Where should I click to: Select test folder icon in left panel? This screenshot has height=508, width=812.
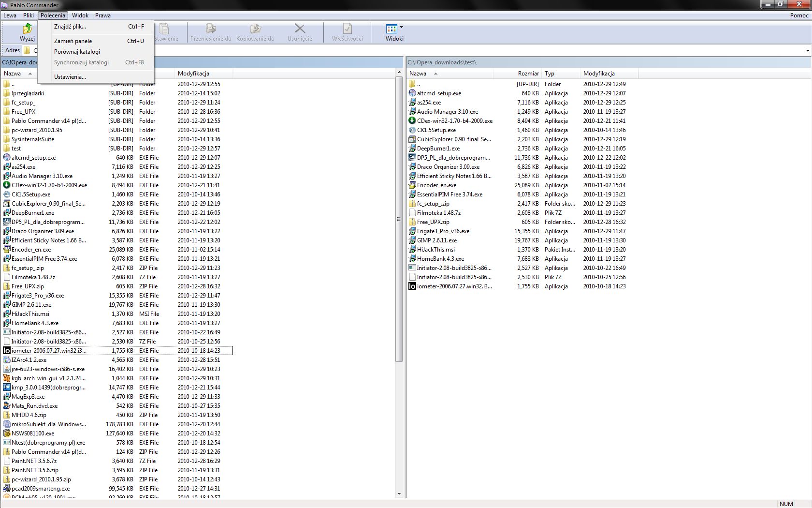pyautogui.click(x=7, y=149)
